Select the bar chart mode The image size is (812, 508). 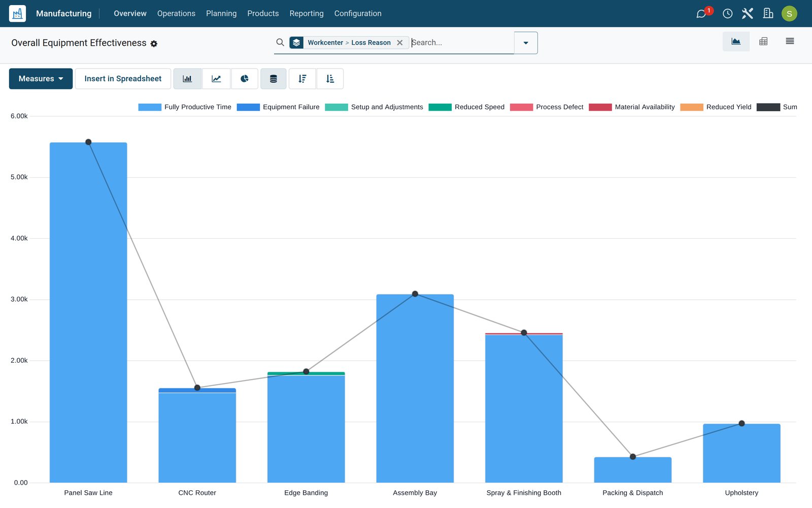click(x=187, y=79)
